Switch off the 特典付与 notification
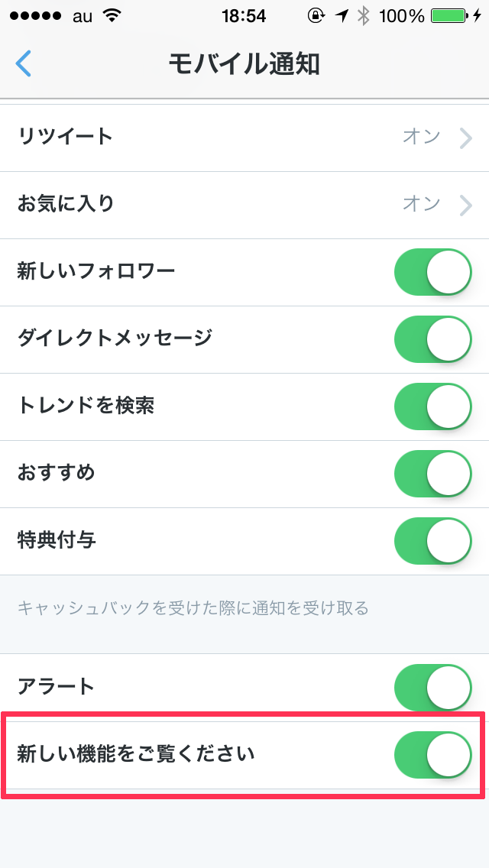 click(432, 541)
